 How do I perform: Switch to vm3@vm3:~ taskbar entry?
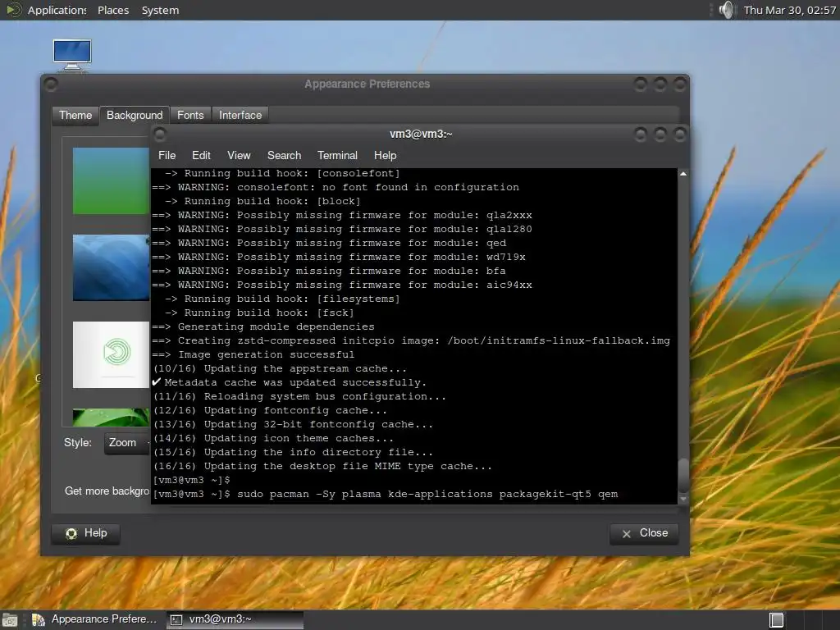pos(235,620)
